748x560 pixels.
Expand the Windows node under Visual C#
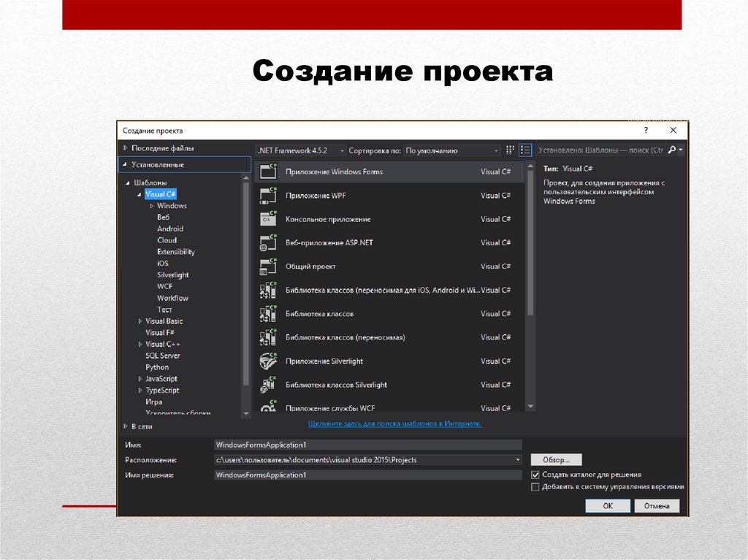click(152, 206)
